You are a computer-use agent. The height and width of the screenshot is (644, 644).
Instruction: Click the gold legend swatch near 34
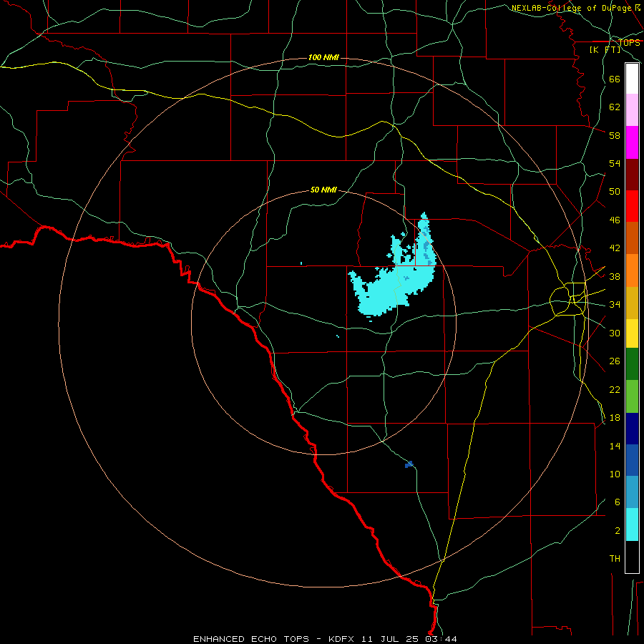(632, 303)
